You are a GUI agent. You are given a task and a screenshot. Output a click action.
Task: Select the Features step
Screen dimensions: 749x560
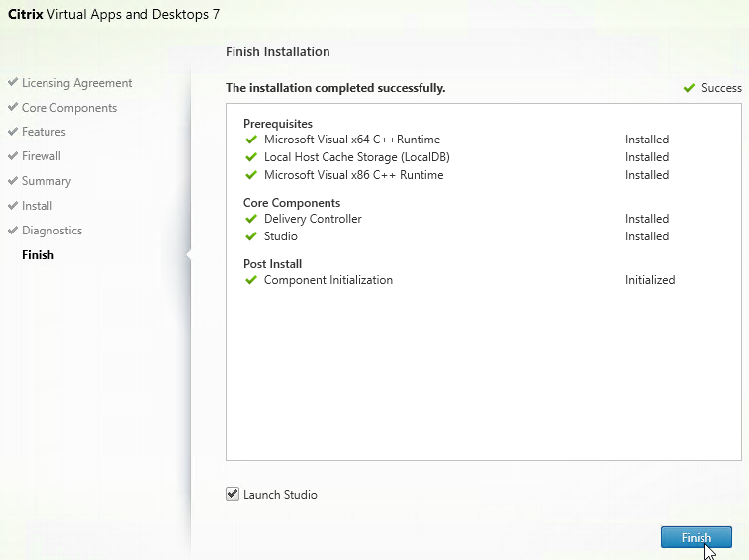[44, 132]
